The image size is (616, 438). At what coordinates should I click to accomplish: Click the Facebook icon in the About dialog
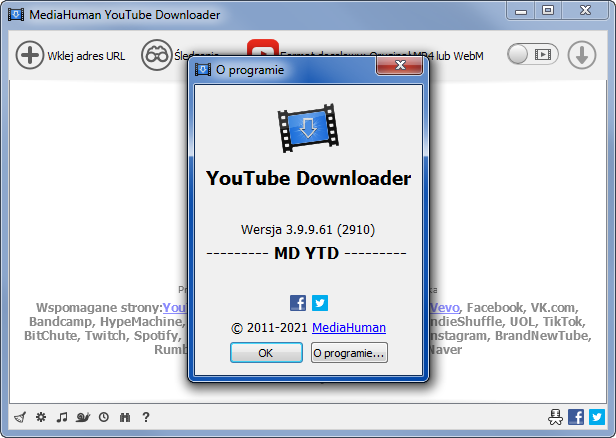[x=298, y=303]
